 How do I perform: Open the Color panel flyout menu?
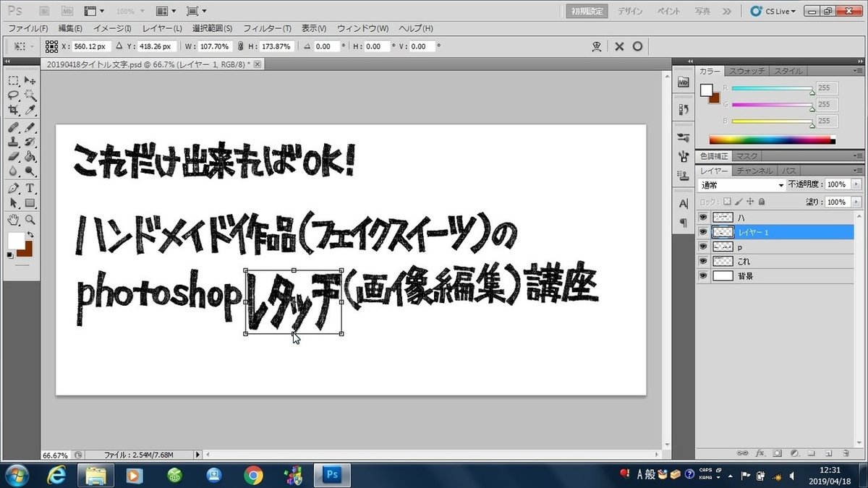(859, 71)
